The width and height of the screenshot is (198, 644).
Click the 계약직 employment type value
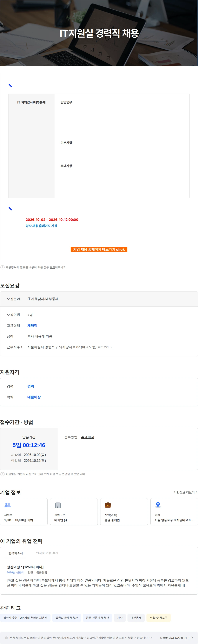(32, 325)
